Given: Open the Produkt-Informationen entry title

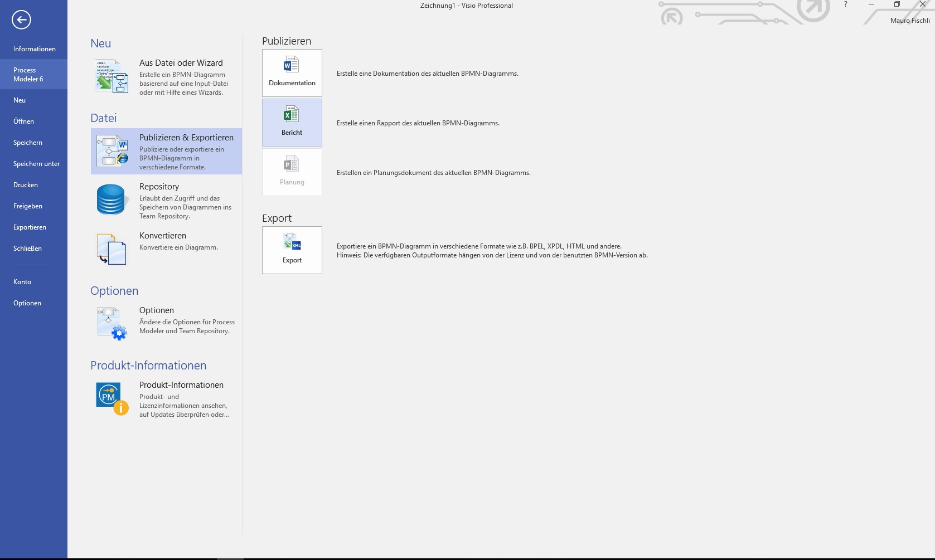Looking at the screenshot, I should tap(181, 385).
